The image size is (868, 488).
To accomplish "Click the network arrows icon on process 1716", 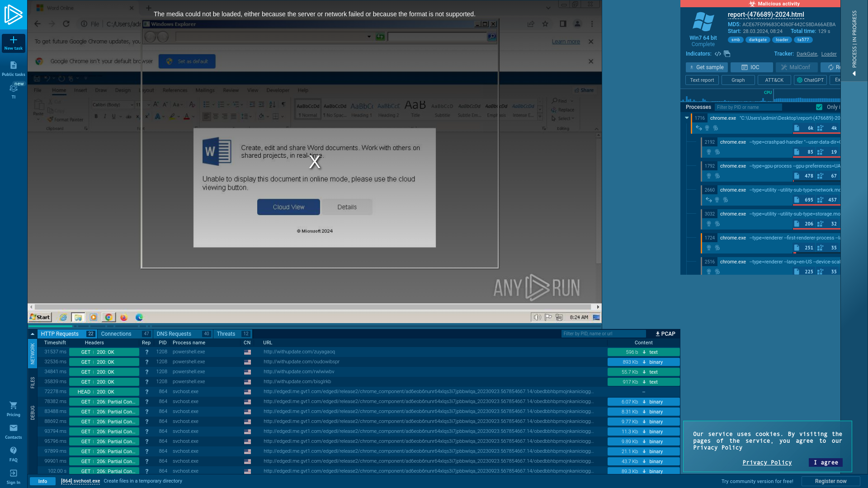I will pos(699,128).
